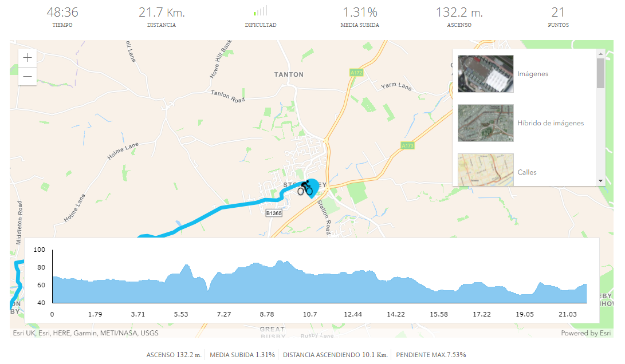Click the cyclist marker on the map
This screenshot has width=625, height=364.
tap(308, 188)
